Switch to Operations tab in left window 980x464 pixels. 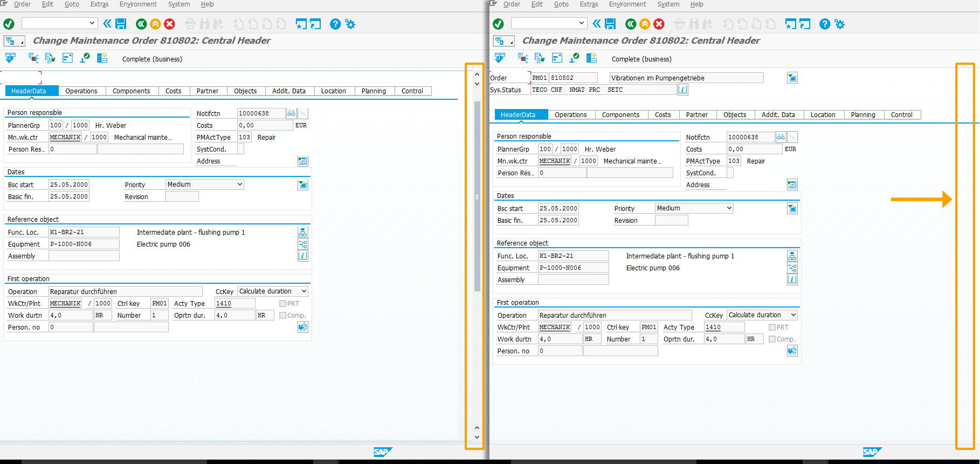point(81,91)
